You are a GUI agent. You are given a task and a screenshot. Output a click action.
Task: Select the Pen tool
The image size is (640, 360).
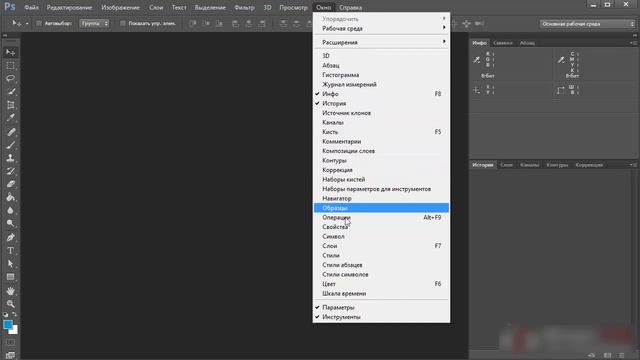point(11,238)
